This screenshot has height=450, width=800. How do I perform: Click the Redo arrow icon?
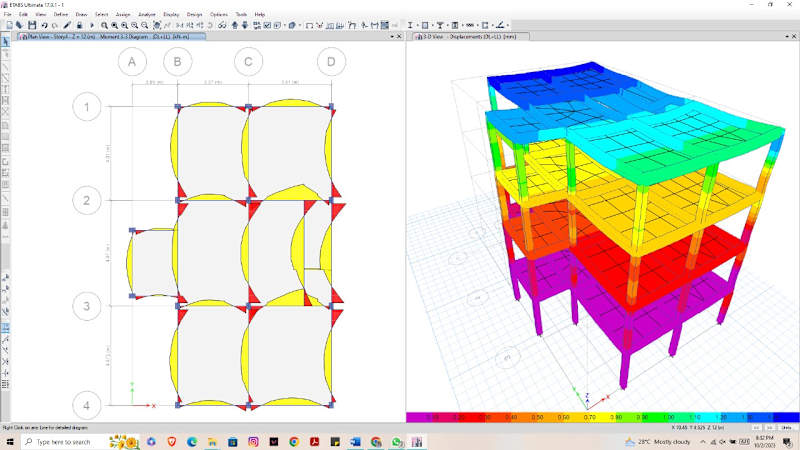55,25
